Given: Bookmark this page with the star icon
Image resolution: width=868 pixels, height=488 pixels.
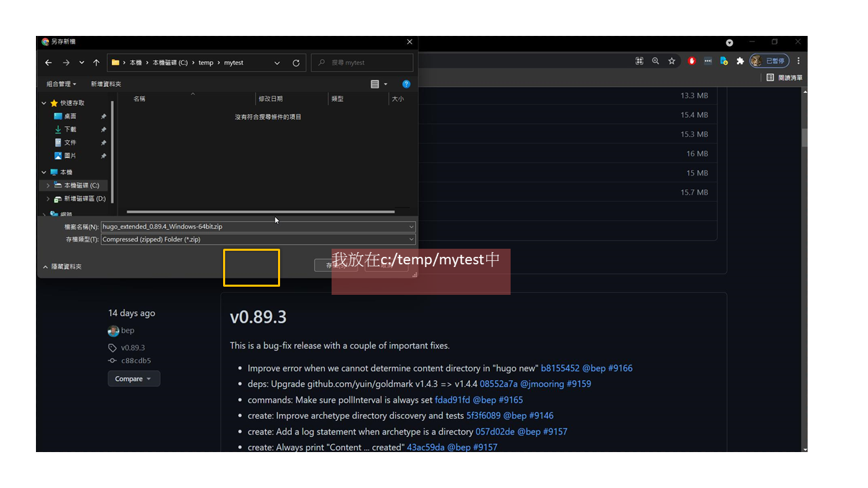Looking at the screenshot, I should [x=671, y=61].
